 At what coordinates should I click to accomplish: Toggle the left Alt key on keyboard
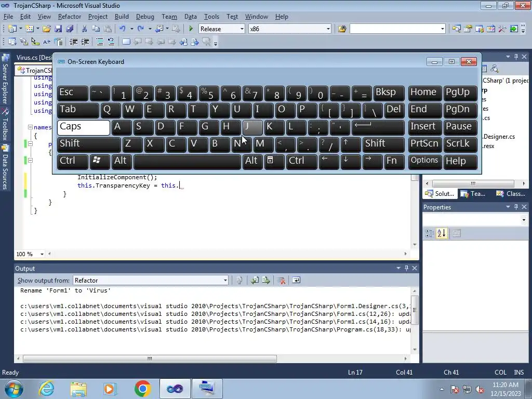pyautogui.click(x=122, y=162)
